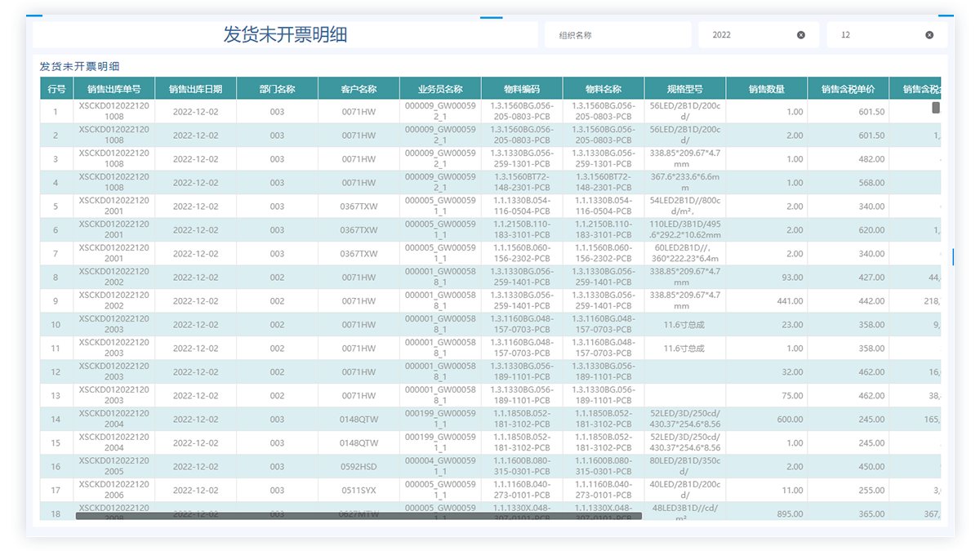Click the table's horizontal scrollbar
This screenshot has width=980, height=551.
pos(359,516)
